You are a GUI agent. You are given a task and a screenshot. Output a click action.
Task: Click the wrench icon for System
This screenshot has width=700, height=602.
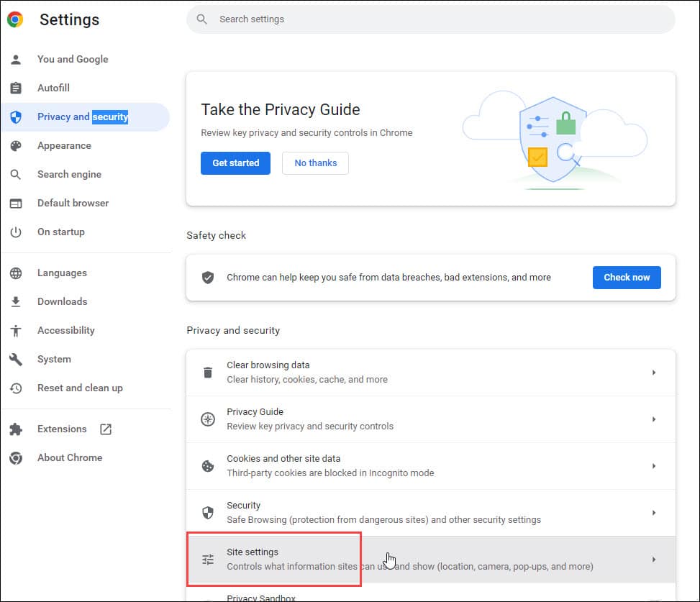click(16, 359)
